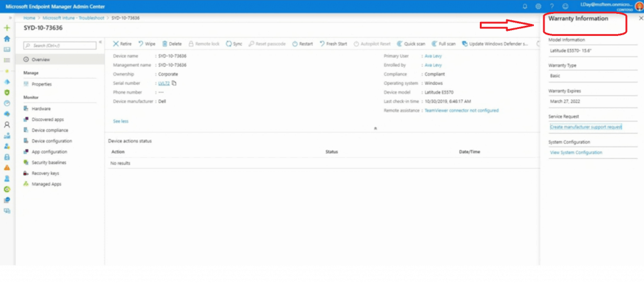Copy the serial number with copy icon
The width and height of the screenshot is (644, 283).
click(174, 84)
